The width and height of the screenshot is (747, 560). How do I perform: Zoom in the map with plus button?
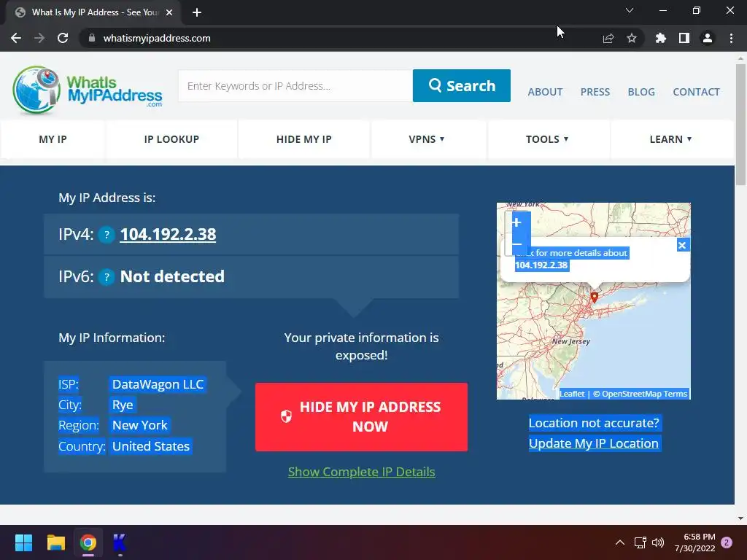point(517,222)
